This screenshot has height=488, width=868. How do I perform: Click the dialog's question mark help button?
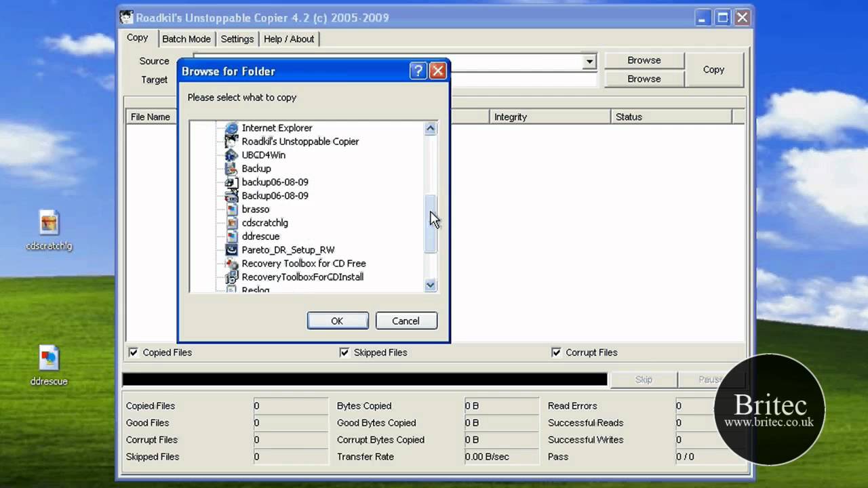[418, 70]
